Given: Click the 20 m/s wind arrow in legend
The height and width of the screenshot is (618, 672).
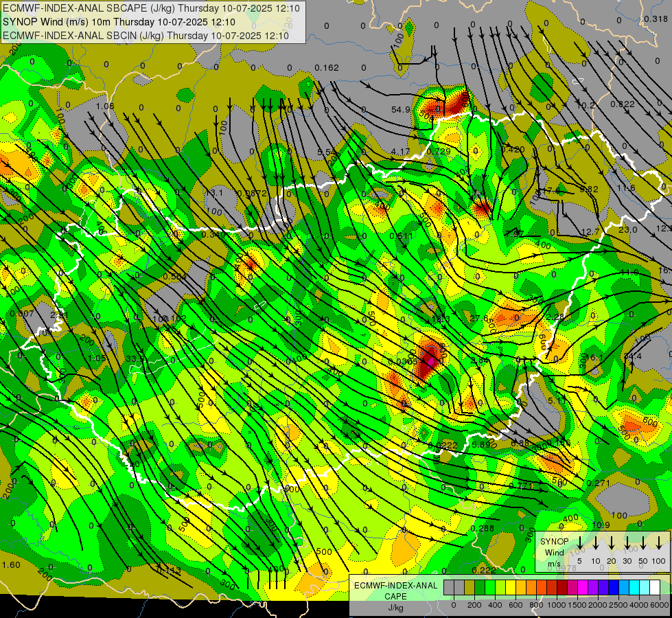Looking at the screenshot, I should pos(612,542).
